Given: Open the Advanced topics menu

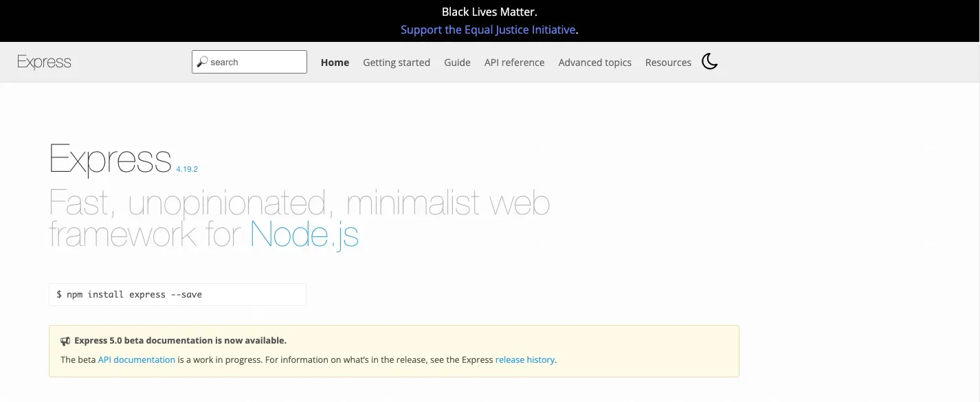Looking at the screenshot, I should [x=594, y=63].
